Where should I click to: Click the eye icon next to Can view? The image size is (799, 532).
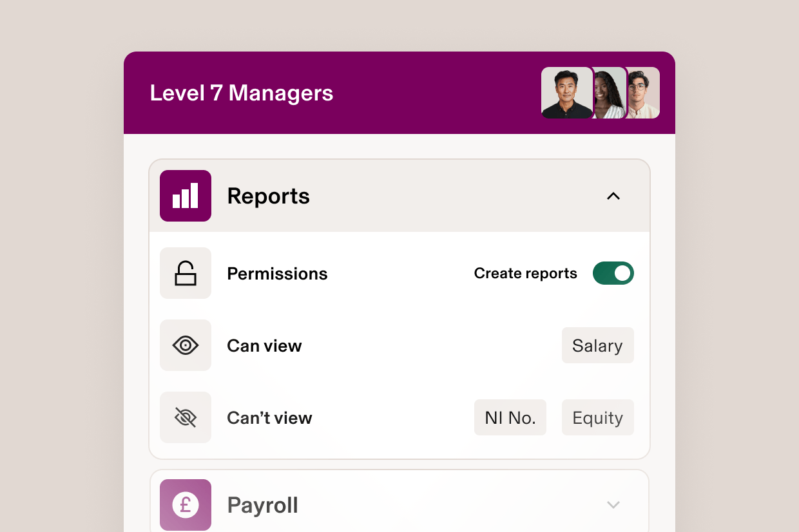(185, 345)
